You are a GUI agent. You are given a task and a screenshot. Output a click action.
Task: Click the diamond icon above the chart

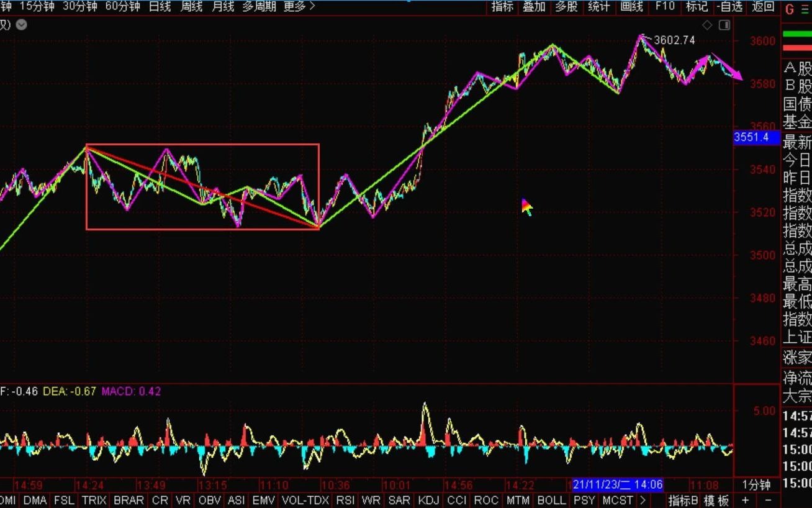[x=707, y=25]
